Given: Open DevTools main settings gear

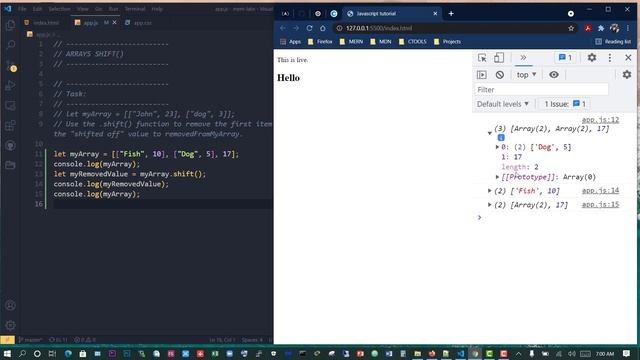Looking at the screenshot, I should point(592,58).
